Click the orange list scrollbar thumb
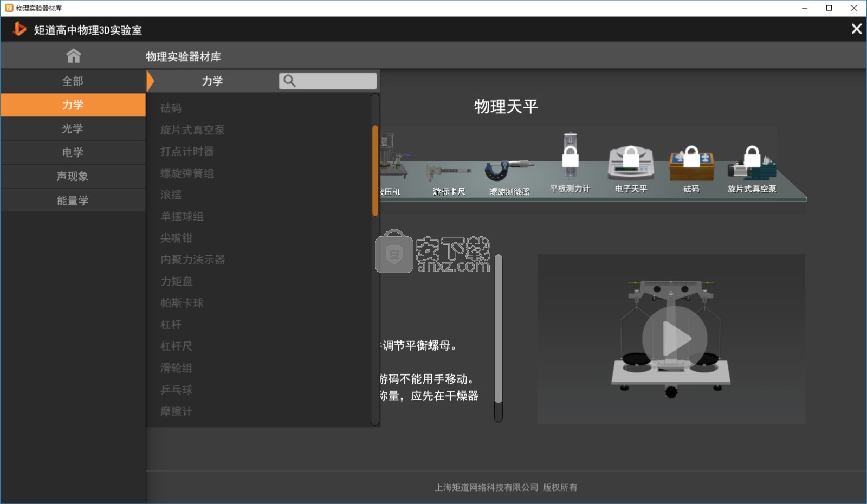This screenshot has width=867, height=504. pos(375,171)
